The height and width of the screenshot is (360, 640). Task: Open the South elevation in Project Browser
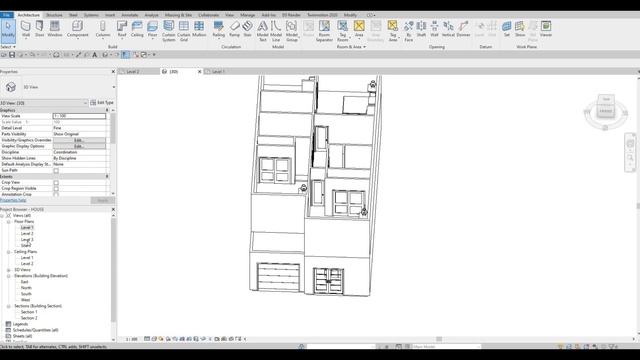click(26, 294)
